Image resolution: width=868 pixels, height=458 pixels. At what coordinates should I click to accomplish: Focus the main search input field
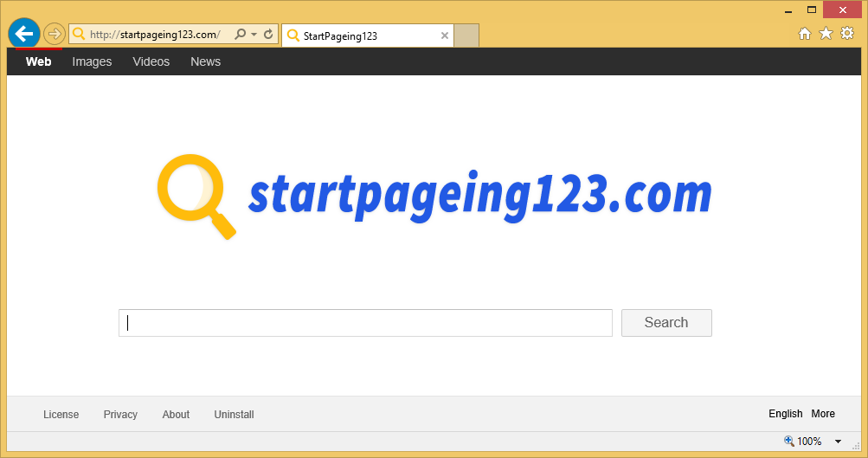tap(365, 323)
